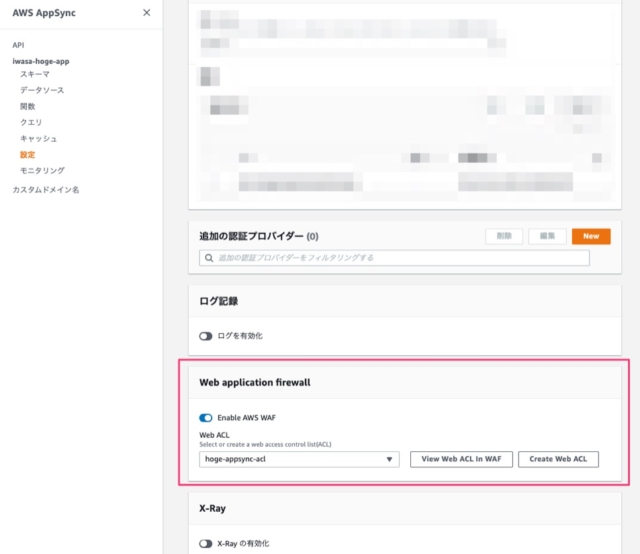640x554 pixels.
Task: Disable the Enable AWS WAF switch
Action: click(206, 418)
